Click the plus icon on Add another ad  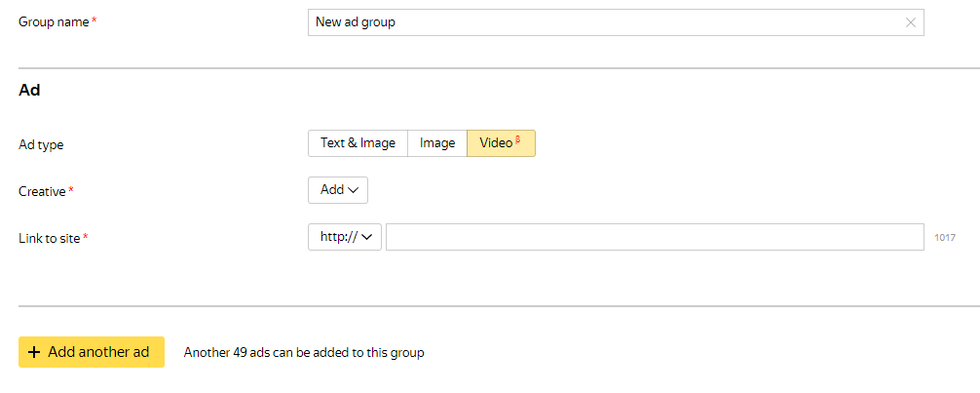[x=34, y=352]
